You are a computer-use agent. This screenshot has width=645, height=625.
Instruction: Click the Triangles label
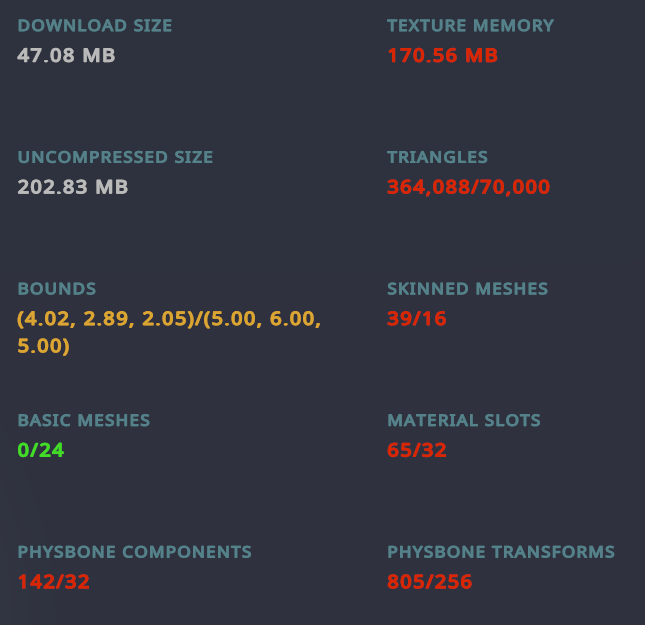click(x=437, y=157)
